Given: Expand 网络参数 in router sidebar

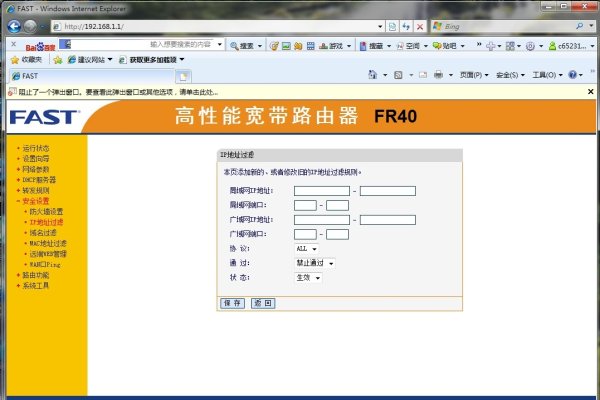Looking at the screenshot, I should pyautogui.click(x=36, y=169).
